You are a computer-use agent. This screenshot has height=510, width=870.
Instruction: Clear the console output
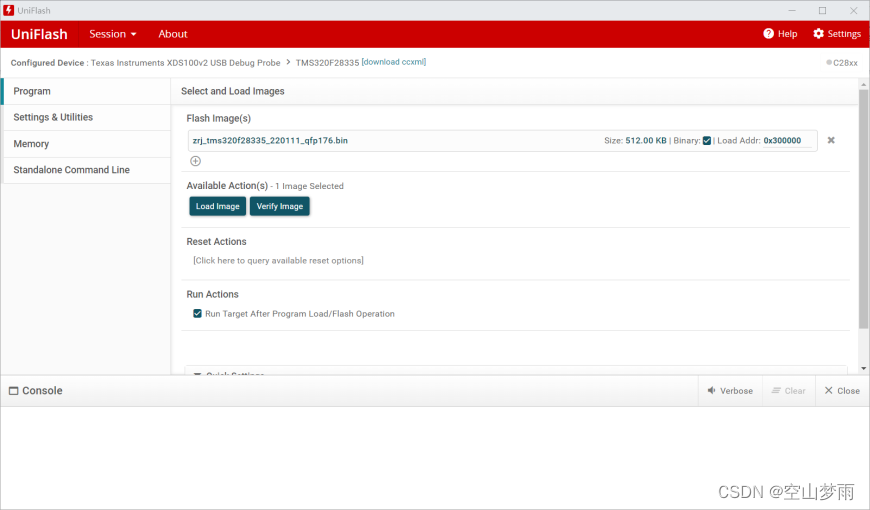[x=788, y=391]
